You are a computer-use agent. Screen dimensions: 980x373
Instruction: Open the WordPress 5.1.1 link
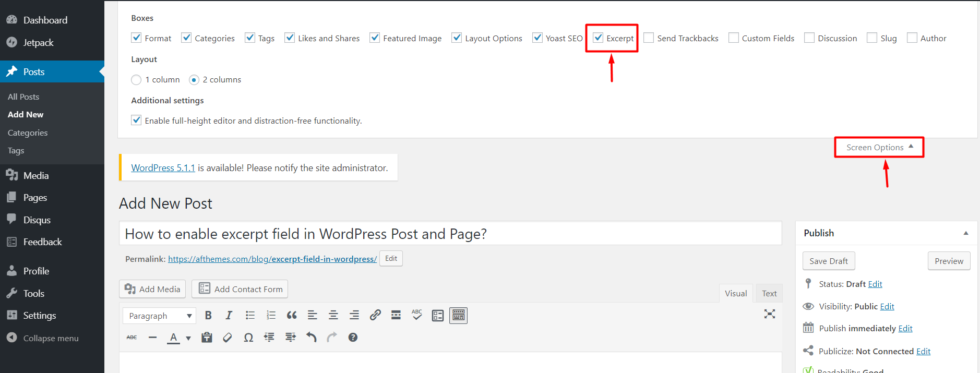(x=163, y=168)
